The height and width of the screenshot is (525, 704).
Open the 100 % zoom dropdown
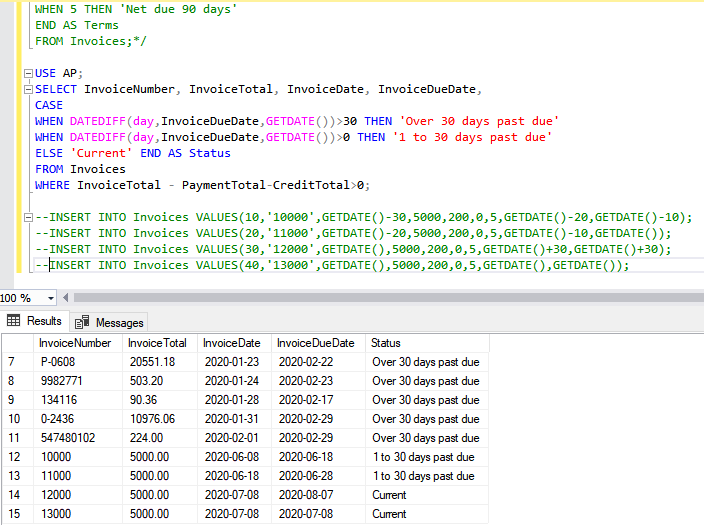pyautogui.click(x=51, y=298)
